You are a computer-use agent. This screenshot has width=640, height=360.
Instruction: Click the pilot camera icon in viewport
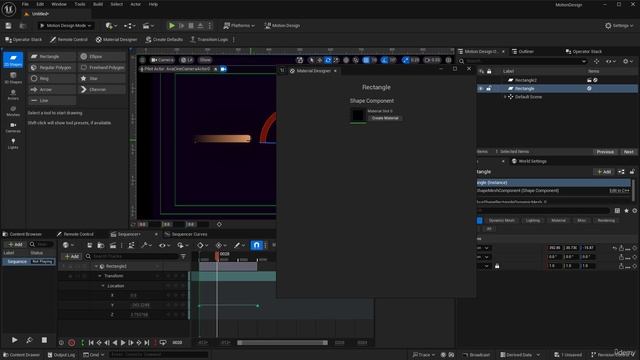click(x=223, y=69)
